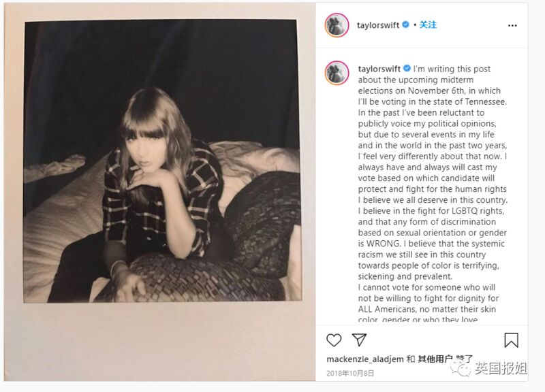
Task: Click the verified badge beside the caption username
Action: point(407,69)
